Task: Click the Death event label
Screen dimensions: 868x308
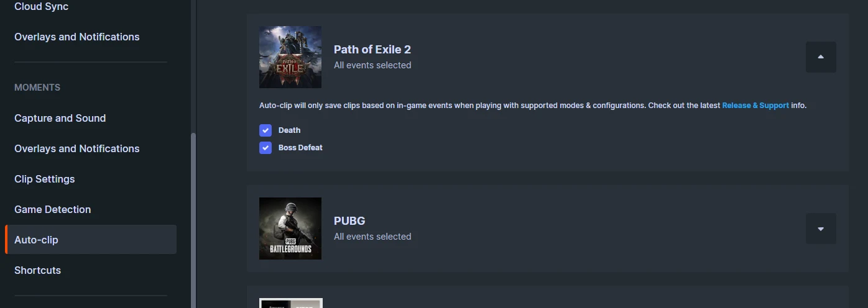Action: click(289, 130)
